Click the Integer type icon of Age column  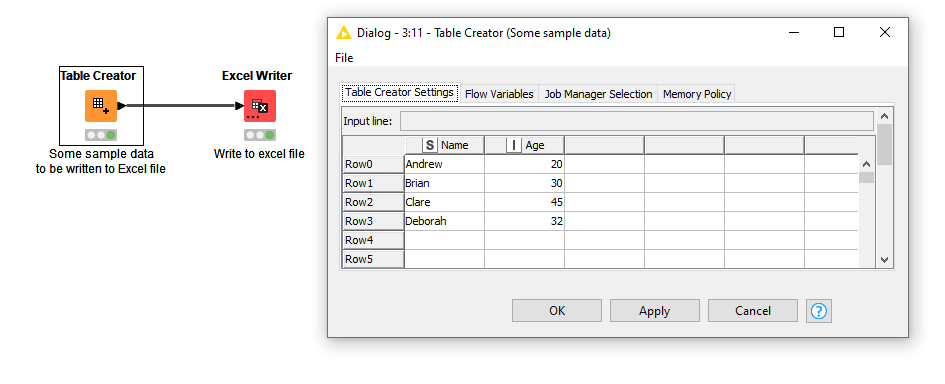pyautogui.click(x=514, y=145)
